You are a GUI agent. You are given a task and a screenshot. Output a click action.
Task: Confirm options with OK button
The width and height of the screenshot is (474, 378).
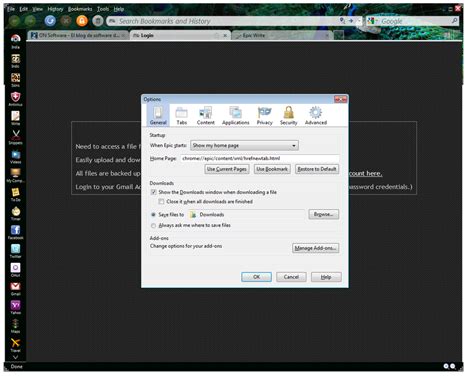(256, 277)
